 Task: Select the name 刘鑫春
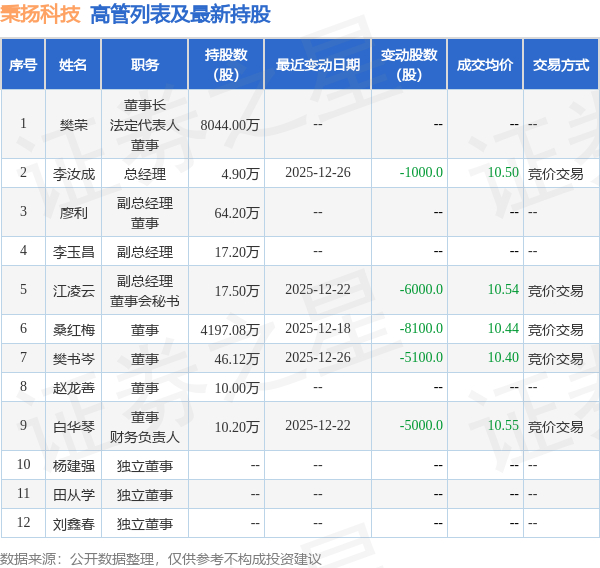(73, 524)
